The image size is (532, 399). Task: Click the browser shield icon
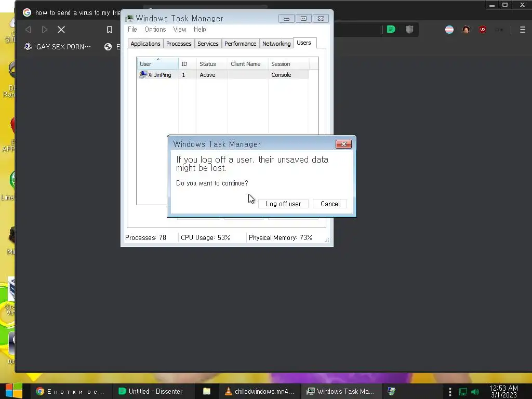pos(409,30)
